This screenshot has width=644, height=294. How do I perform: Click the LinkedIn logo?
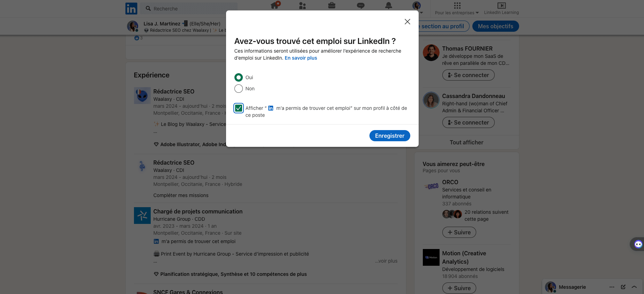click(x=131, y=8)
